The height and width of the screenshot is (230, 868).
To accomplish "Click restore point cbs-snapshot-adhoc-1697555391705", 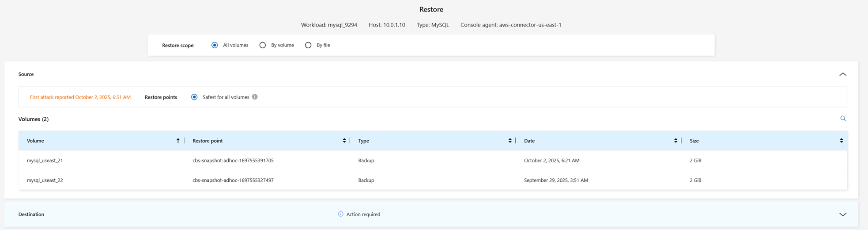I will tap(233, 161).
